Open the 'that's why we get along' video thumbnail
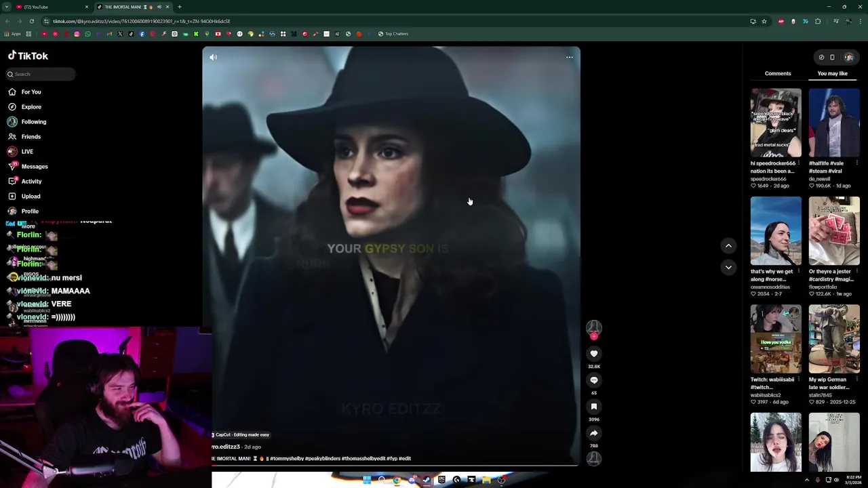The height and width of the screenshot is (488, 868). 776,231
